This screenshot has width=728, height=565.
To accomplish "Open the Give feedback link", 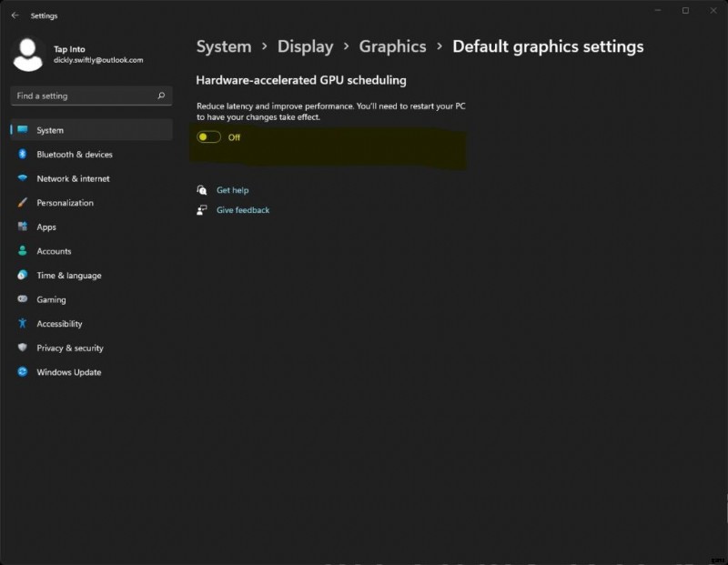I will tap(243, 210).
